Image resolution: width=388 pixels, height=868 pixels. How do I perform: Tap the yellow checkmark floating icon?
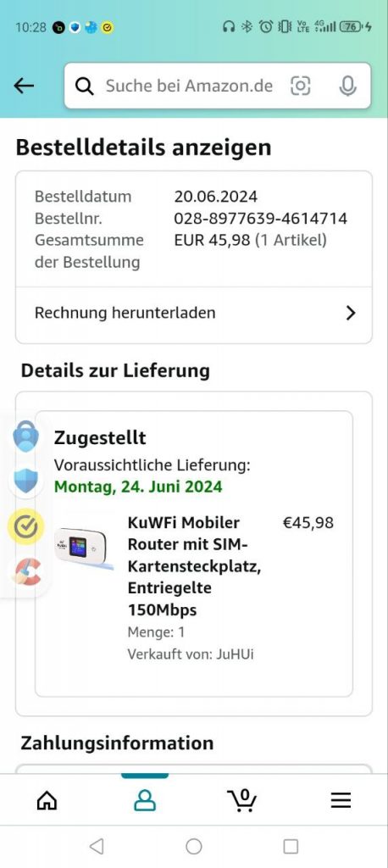[26, 527]
